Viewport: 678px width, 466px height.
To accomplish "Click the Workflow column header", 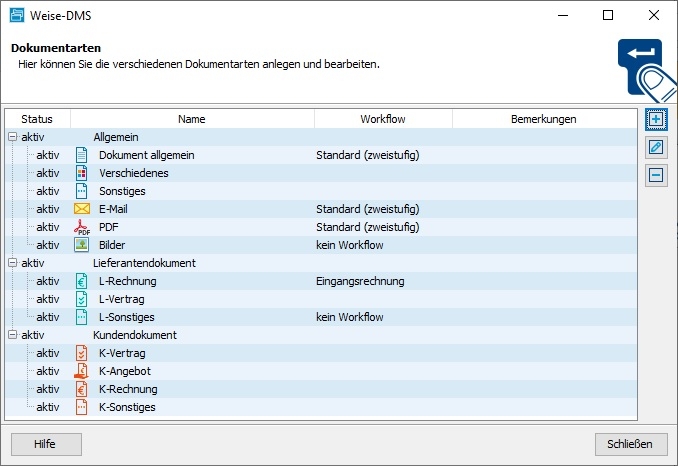I will point(382,119).
